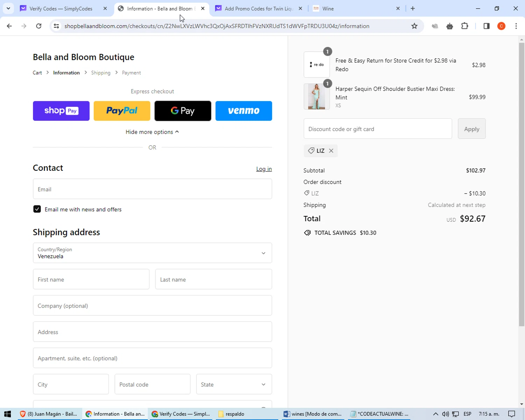Reload the checkout page

[x=39, y=26]
